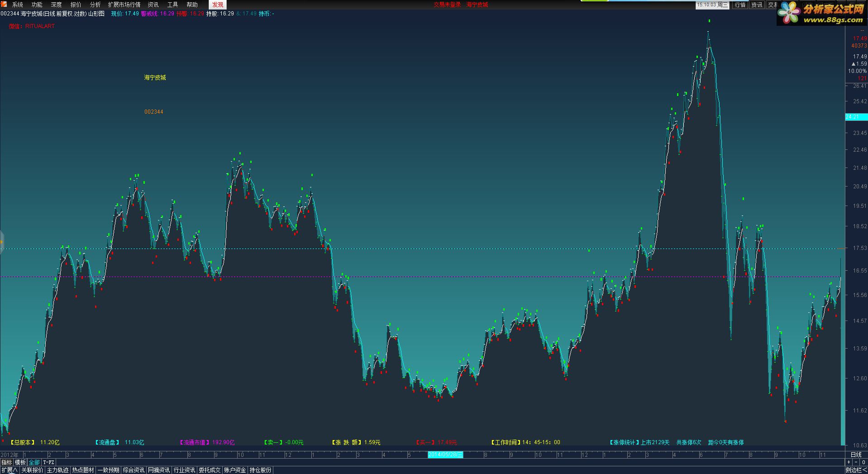Image resolution: width=868 pixels, height=474 pixels.
Task: Open the 一致预期 tab
Action: click(x=109, y=470)
